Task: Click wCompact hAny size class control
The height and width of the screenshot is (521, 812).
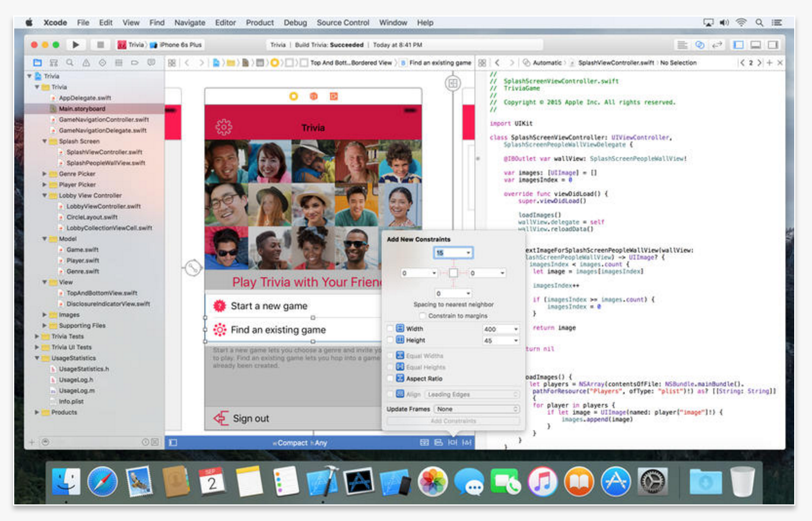Action: click(300, 443)
